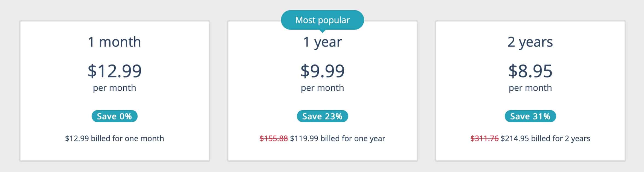The height and width of the screenshot is (172, 644).
Task: Click $12.99 billed for one month text
Action: 114,138
